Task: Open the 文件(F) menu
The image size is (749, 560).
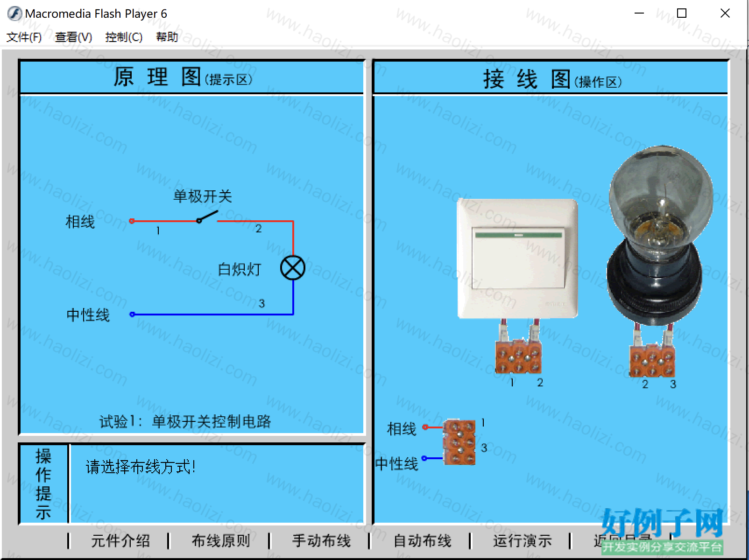Action: click(24, 37)
